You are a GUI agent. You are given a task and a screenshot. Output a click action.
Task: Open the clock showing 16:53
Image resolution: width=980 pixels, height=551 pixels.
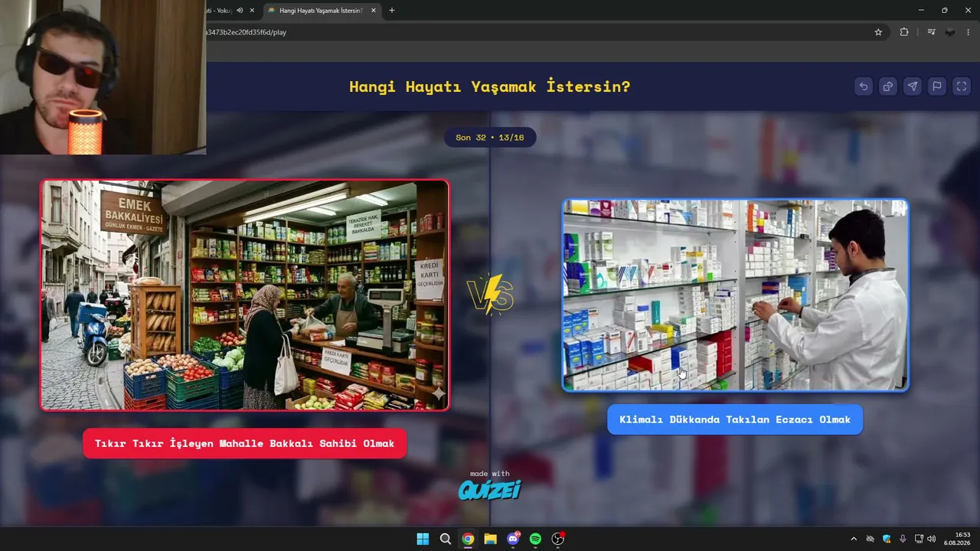(x=957, y=539)
